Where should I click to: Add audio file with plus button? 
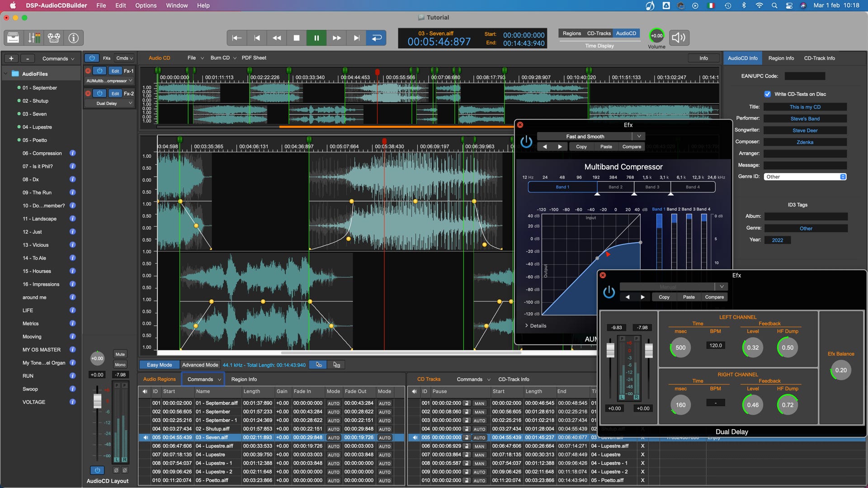pos(11,58)
